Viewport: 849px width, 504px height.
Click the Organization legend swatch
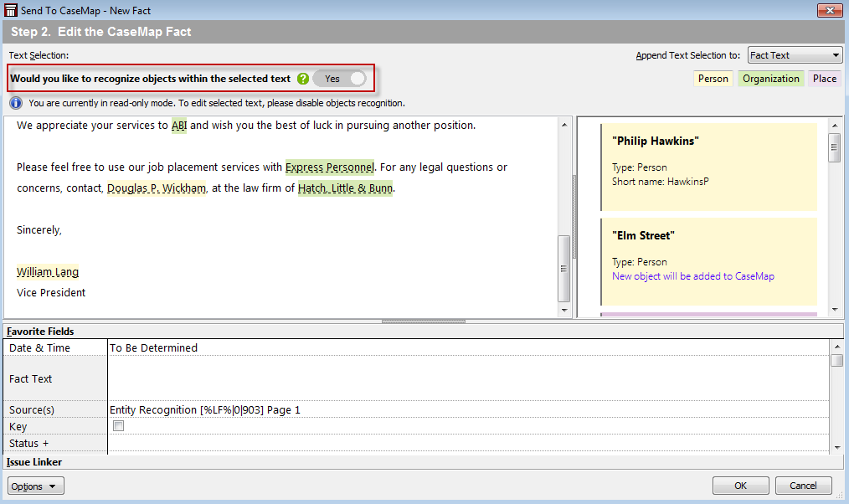pos(770,79)
